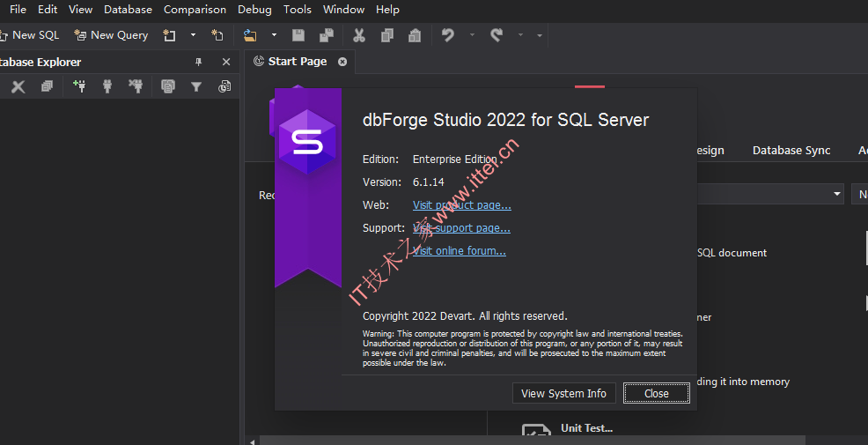This screenshot has height=445, width=868.
Task: Open the File menu
Action: [18, 10]
